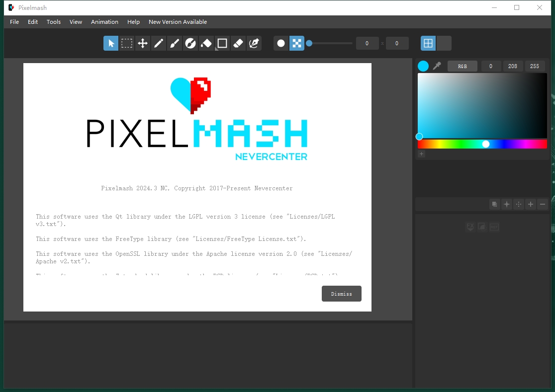Add a new layer with plus button
Screen dimensions: 555x392
point(531,204)
